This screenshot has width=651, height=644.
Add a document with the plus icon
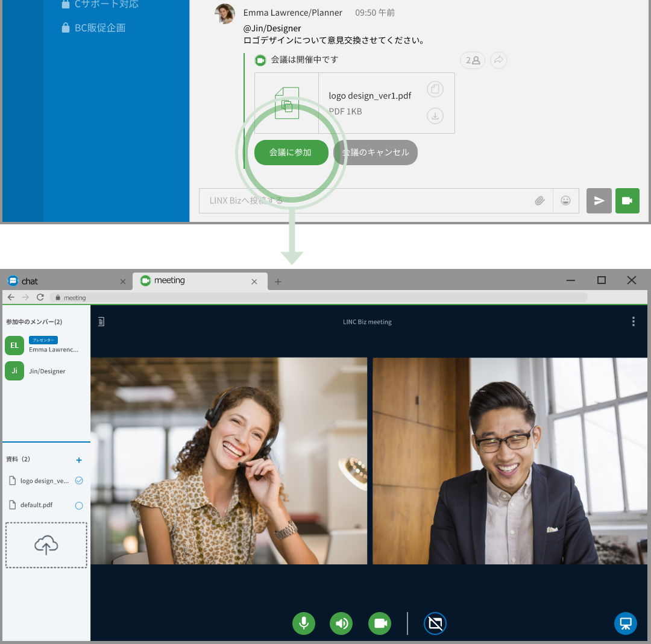79,460
